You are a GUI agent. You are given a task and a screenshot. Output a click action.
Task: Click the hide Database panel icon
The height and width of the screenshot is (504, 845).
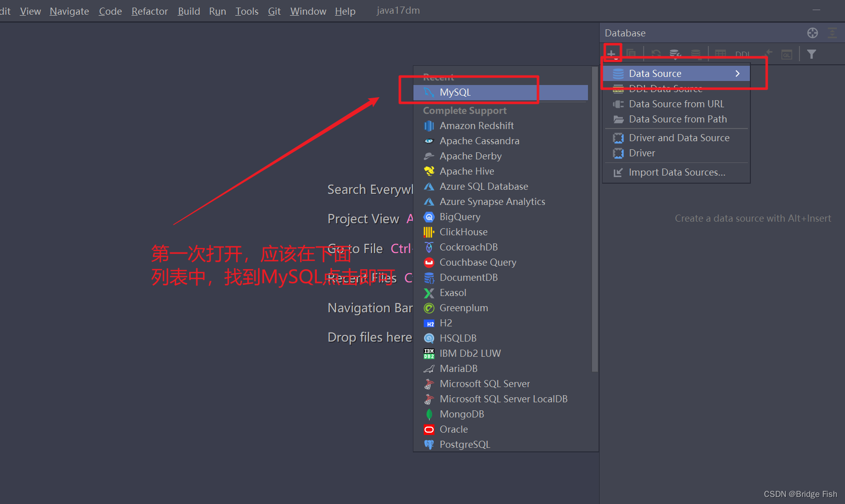point(832,33)
